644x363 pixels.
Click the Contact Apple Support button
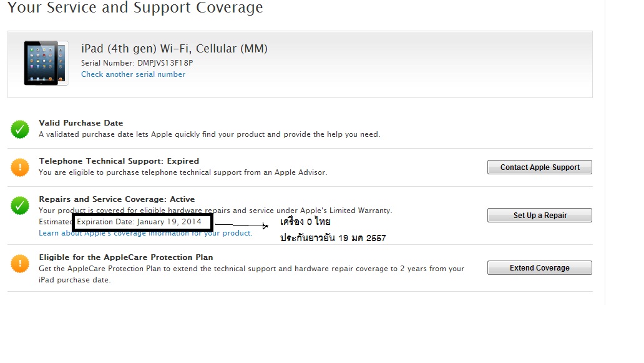click(539, 167)
